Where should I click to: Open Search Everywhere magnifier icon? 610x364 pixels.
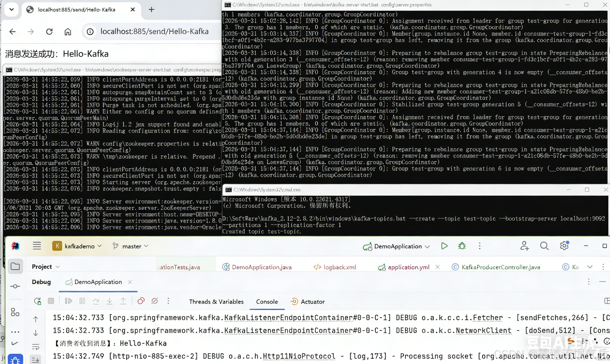click(x=544, y=246)
